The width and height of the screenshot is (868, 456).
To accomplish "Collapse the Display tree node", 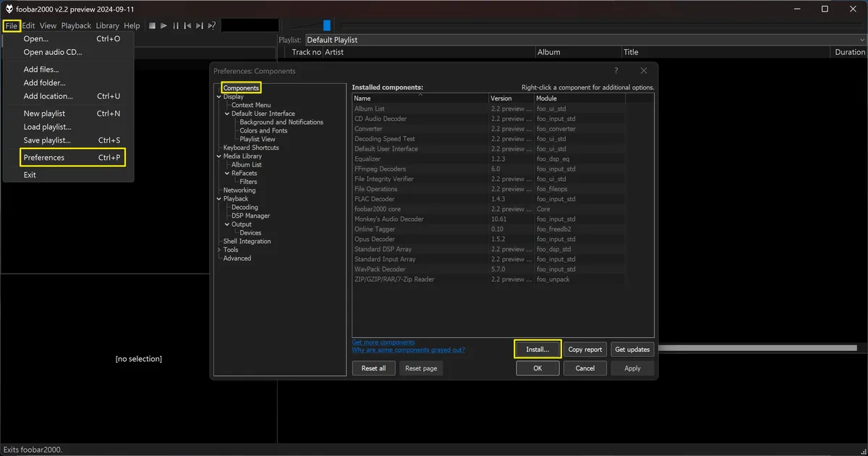I will pyautogui.click(x=218, y=96).
